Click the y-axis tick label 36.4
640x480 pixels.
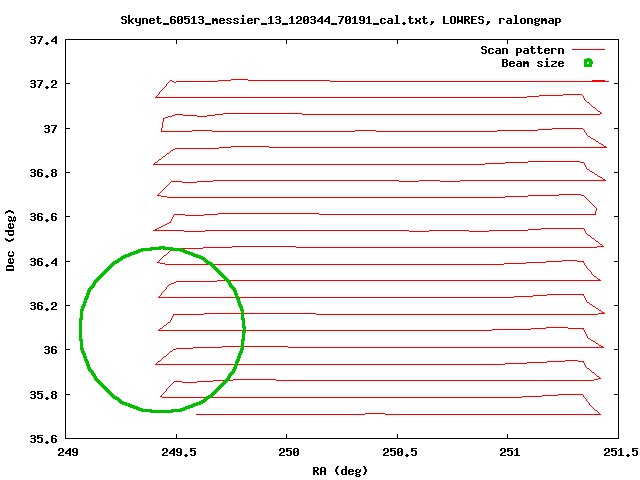coord(43,262)
